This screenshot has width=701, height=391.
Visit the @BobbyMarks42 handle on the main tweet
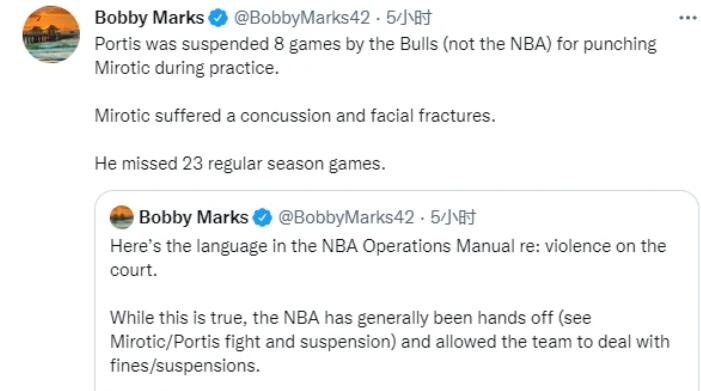(x=302, y=18)
